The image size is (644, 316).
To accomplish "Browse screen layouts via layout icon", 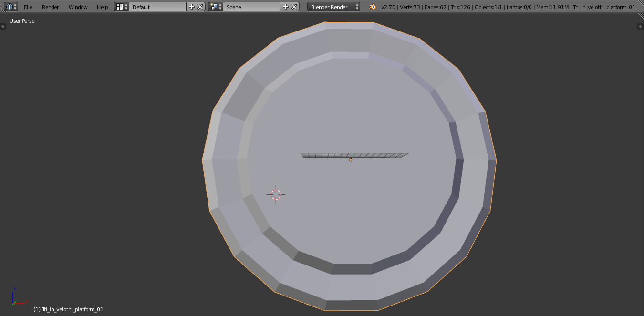I will click(122, 7).
